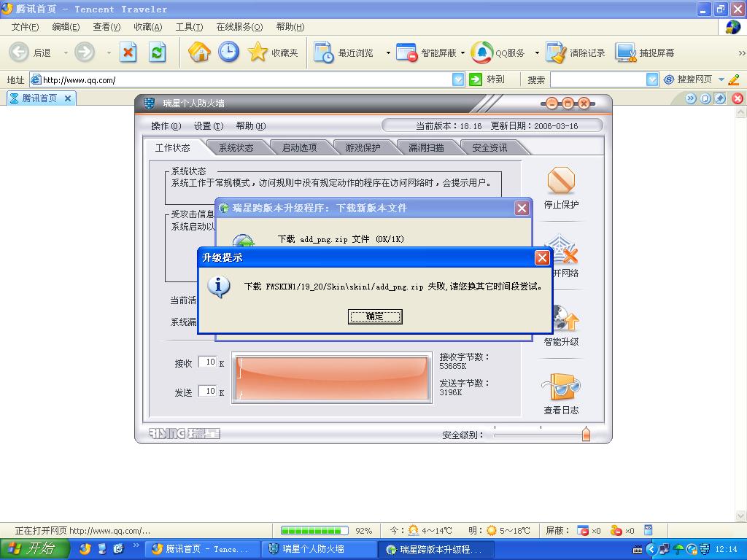747x560 pixels.
Task: Click the 发送 10 K value field
Action: 208,391
